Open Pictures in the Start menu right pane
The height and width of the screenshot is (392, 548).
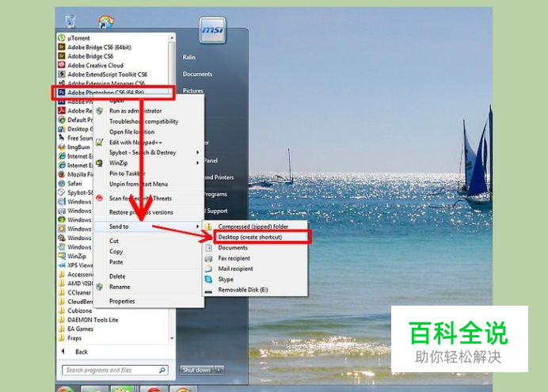[x=193, y=90]
